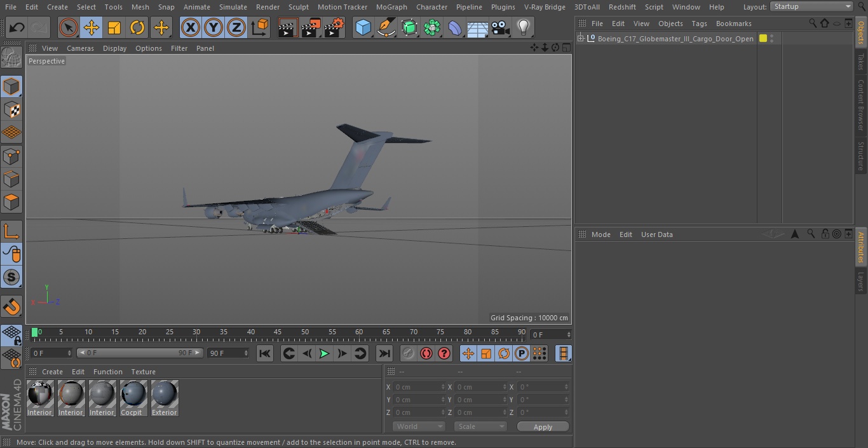Play the animation forward
This screenshot has width=868, height=448.
click(324, 353)
